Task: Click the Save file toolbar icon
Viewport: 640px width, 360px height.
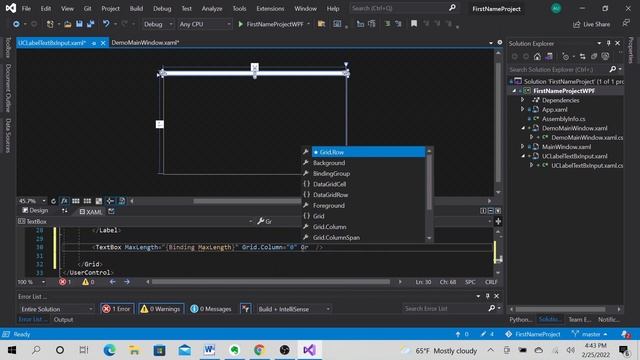Action: (79, 24)
